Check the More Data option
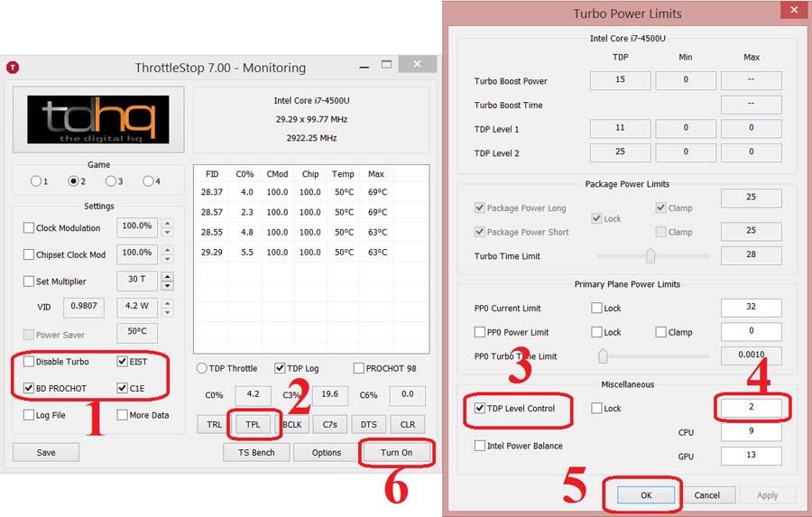The width and height of the screenshot is (812, 517). [x=122, y=415]
